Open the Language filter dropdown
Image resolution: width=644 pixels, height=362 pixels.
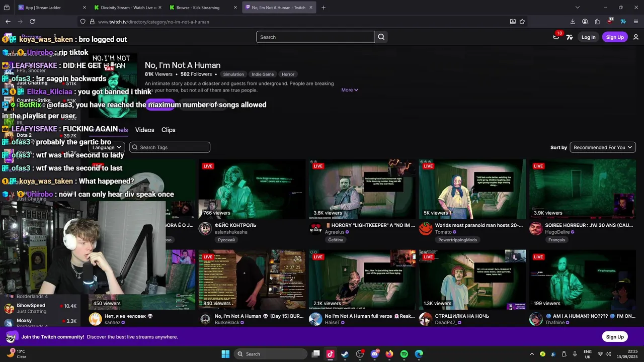pos(107,147)
